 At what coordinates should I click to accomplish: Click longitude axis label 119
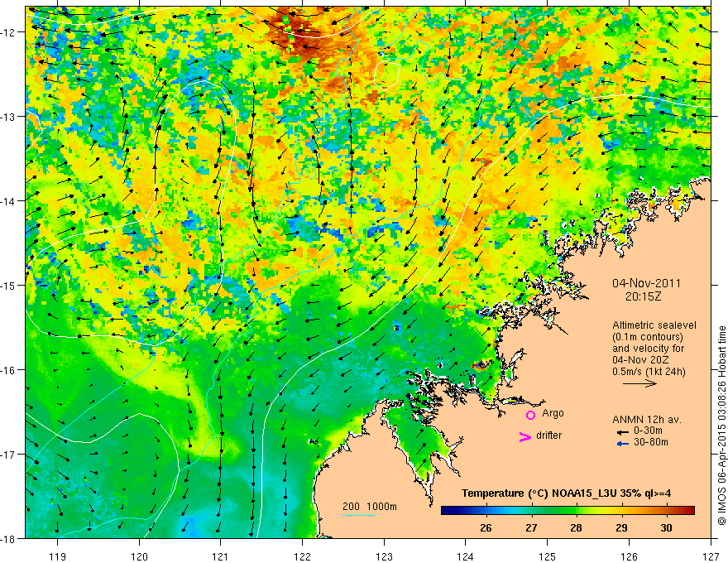point(58,556)
